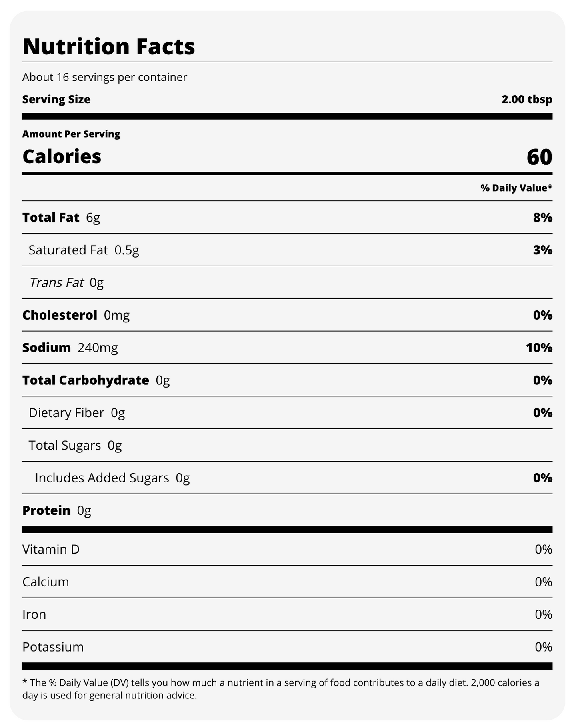578x728 pixels.
Task: Select the Trans Fat row
Action: (x=66, y=283)
